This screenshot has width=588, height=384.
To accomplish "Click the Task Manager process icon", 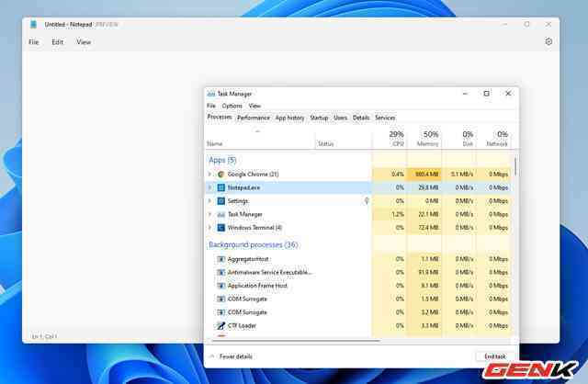I will tap(221, 214).
